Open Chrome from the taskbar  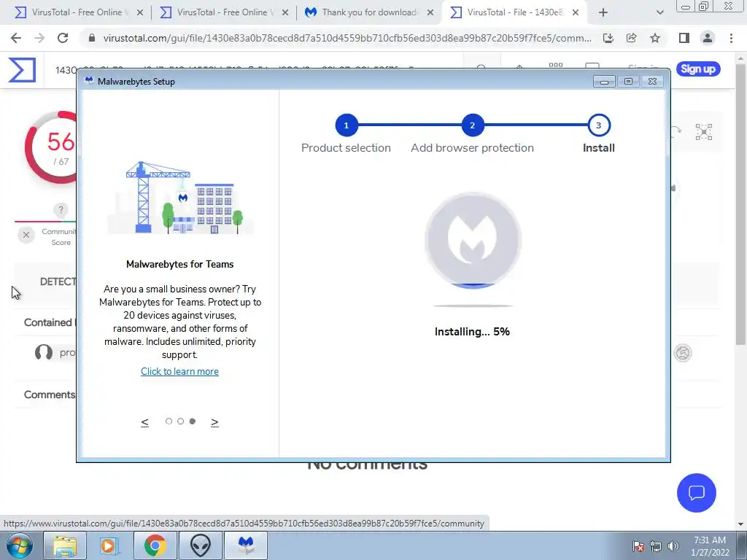[155, 545]
